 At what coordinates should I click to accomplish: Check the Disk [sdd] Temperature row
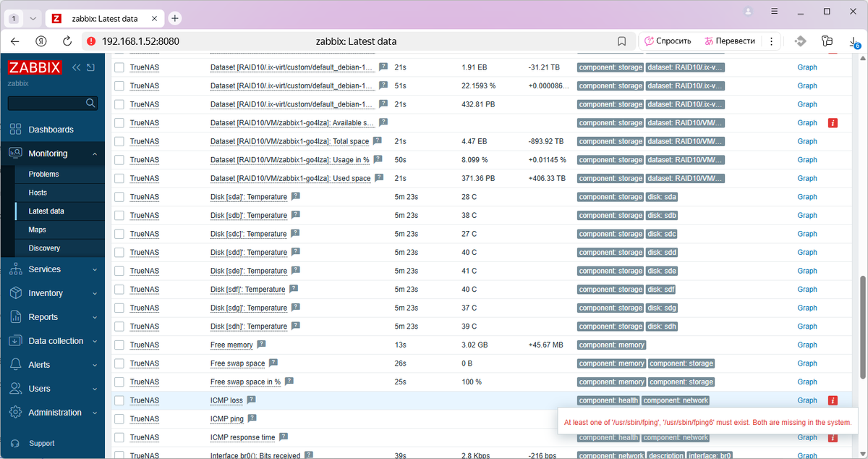(119, 253)
